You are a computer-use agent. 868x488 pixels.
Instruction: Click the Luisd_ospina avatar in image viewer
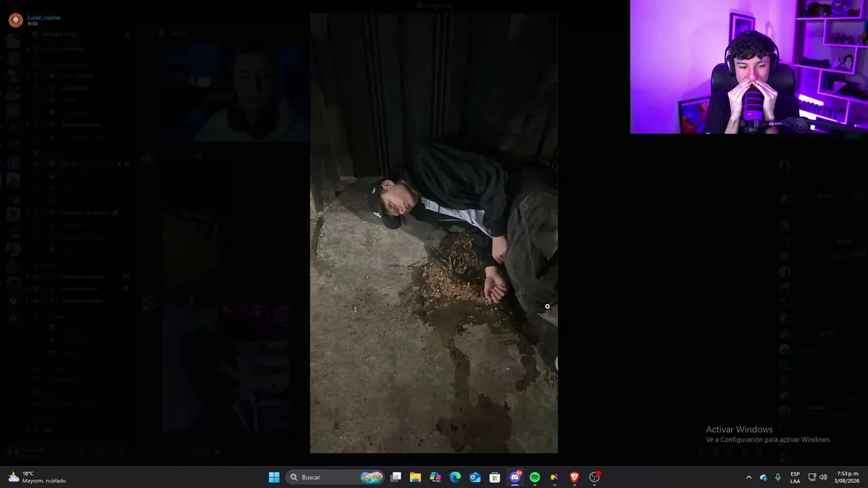[x=16, y=20]
